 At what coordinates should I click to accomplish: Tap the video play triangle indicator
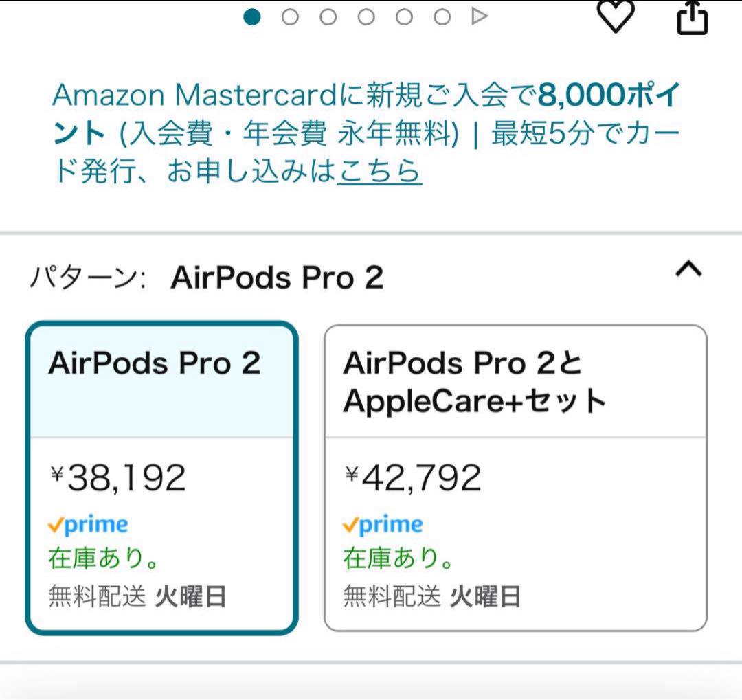coord(480,16)
